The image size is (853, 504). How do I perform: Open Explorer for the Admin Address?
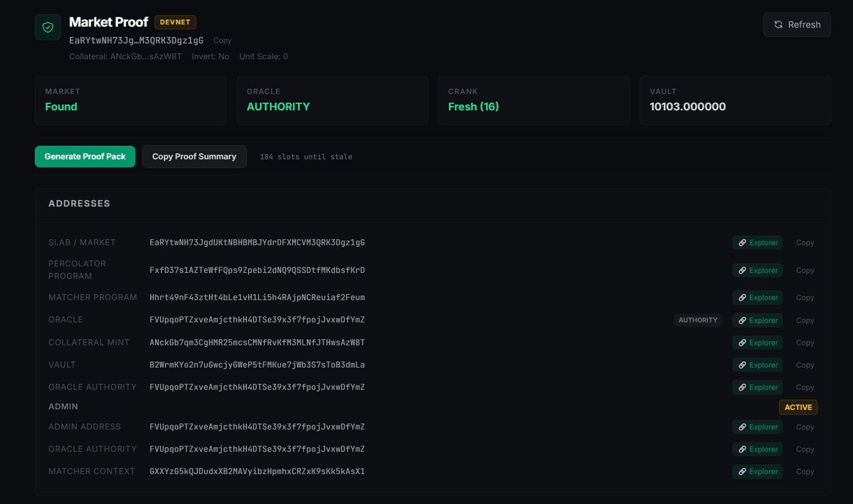tap(757, 427)
